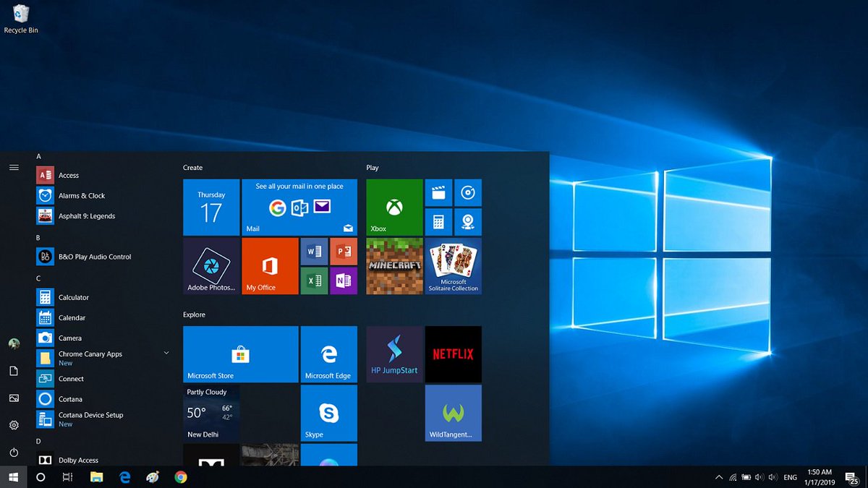
Task: Open the Calculator tile in the Play group
Action: pos(440,222)
